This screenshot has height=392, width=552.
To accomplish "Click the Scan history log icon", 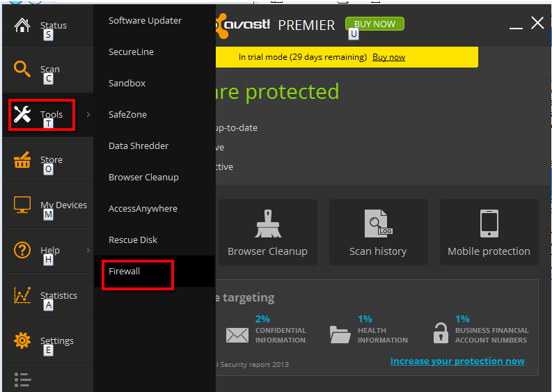I will click(x=379, y=224).
